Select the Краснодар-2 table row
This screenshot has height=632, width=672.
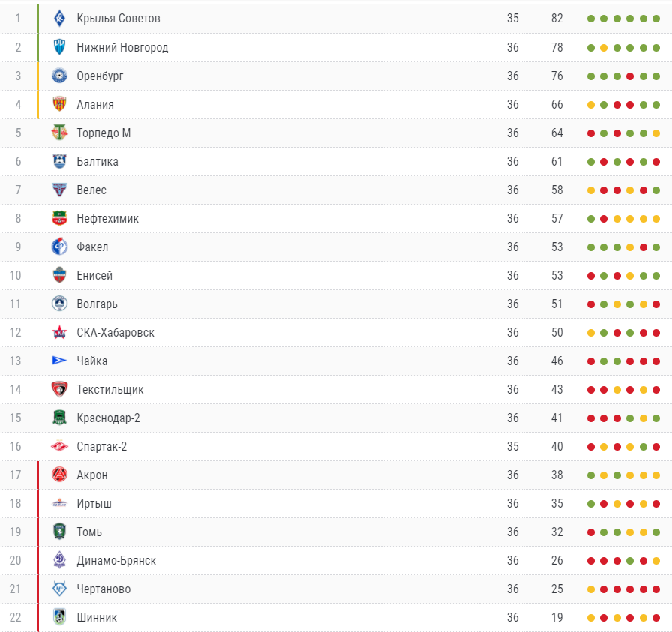(x=336, y=418)
